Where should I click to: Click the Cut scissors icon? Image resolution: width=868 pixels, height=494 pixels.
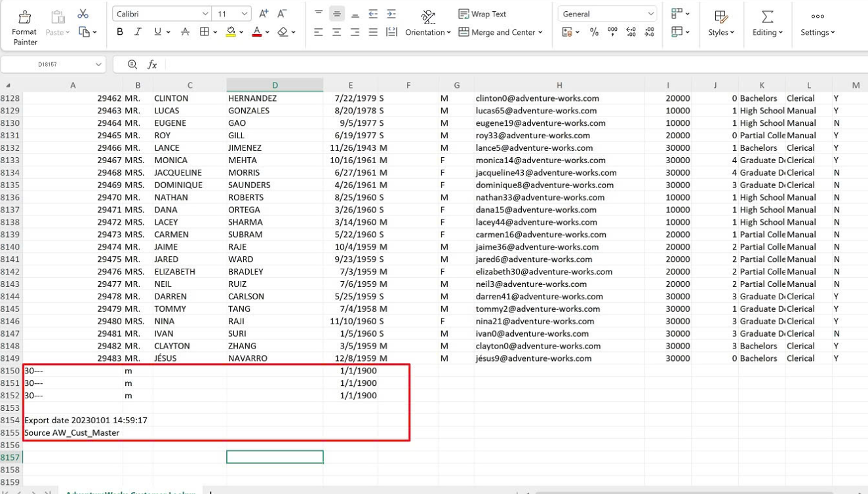tap(83, 14)
